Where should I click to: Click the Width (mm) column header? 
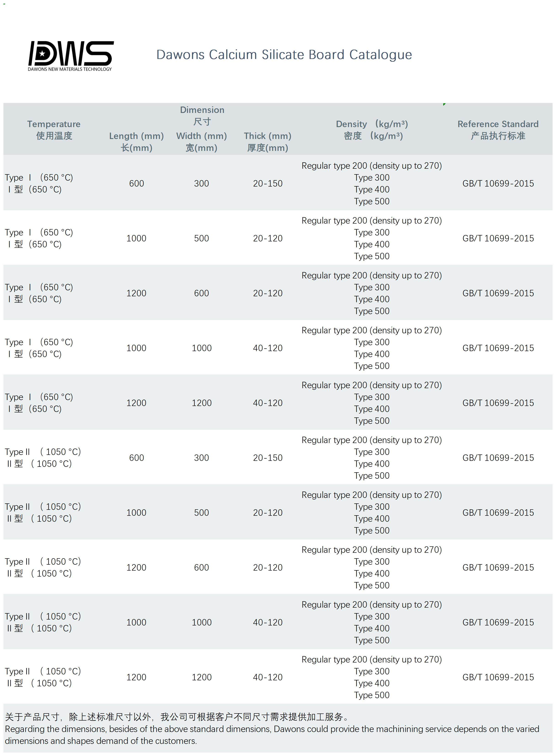tap(201, 142)
